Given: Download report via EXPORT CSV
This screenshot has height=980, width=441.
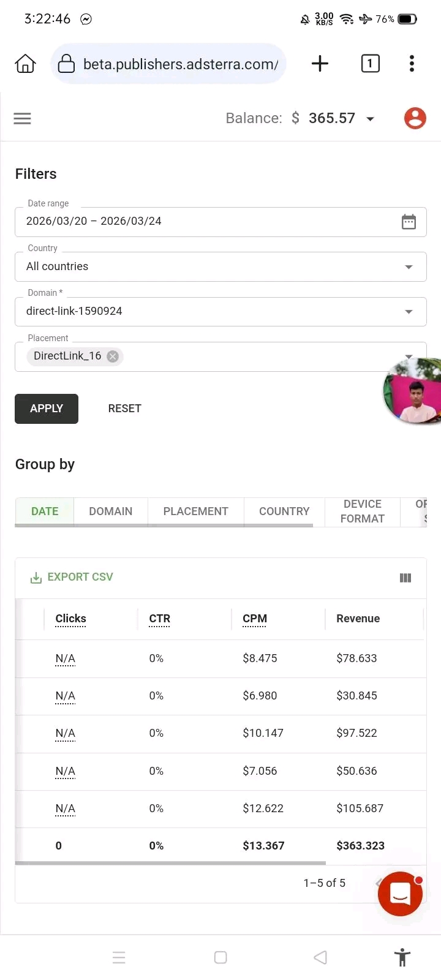Looking at the screenshot, I should point(72,577).
